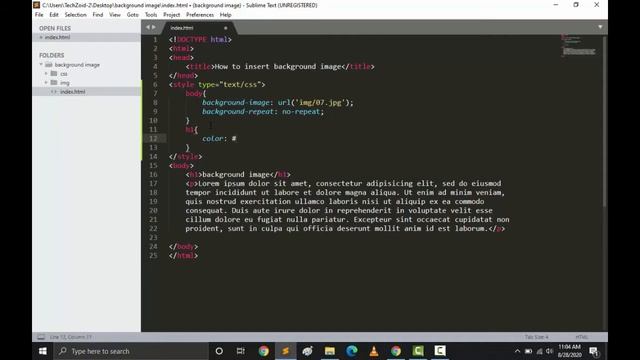Viewport: 640px width, 360px height.
Task: Open the Project menu
Action: tap(171, 15)
